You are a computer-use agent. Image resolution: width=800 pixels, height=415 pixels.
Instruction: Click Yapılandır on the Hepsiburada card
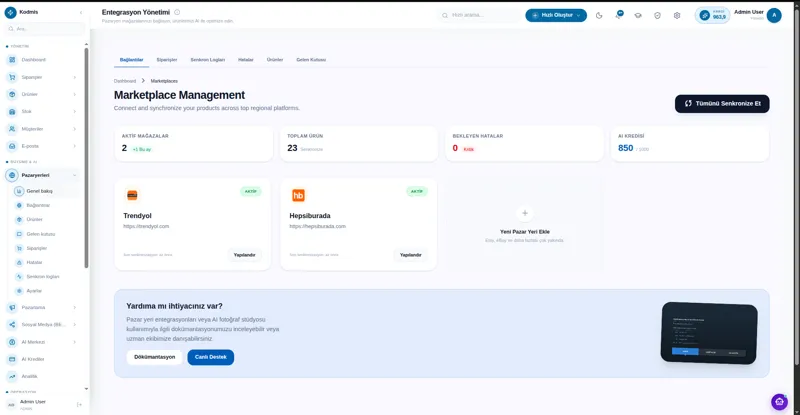point(411,255)
